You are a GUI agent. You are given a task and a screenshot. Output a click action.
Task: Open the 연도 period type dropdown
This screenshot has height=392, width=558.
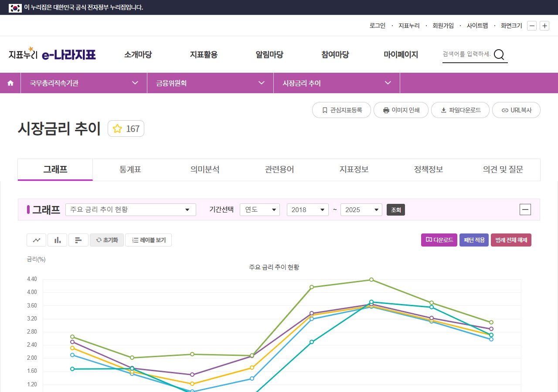tap(260, 210)
